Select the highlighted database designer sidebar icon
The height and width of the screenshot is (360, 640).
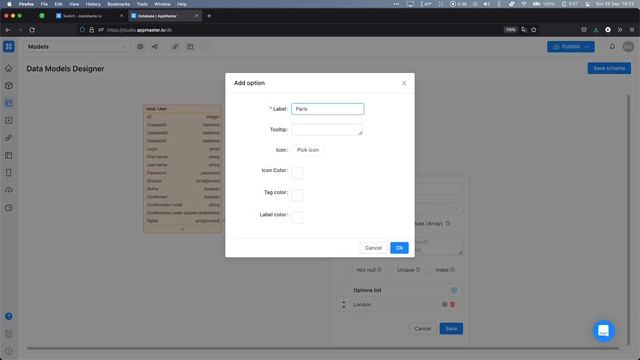pos(9,103)
